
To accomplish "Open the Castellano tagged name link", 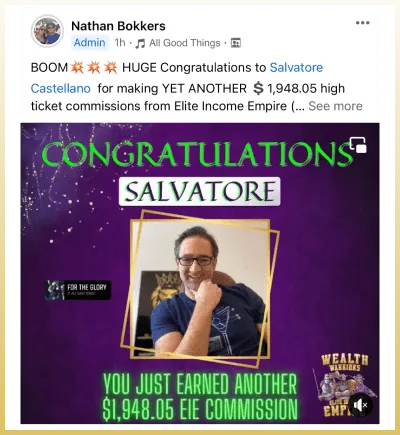I will pos(61,88).
